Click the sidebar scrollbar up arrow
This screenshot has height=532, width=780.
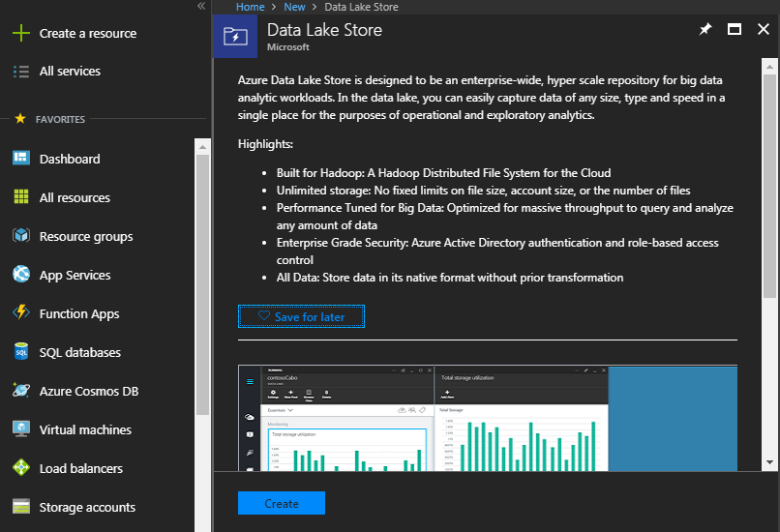[x=202, y=147]
